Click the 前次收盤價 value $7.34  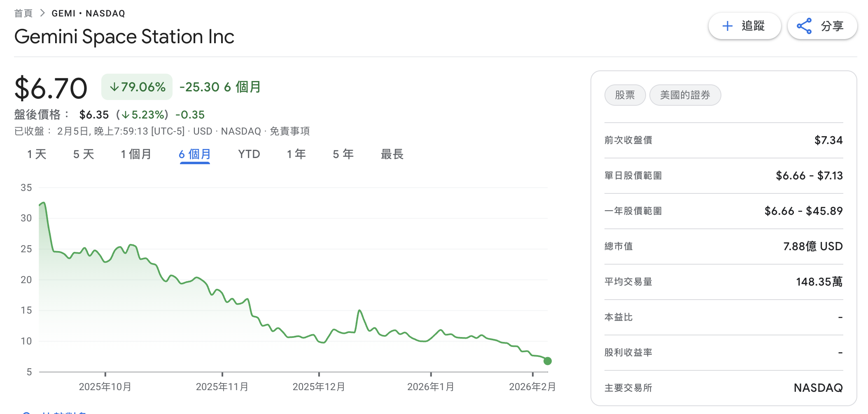pyautogui.click(x=828, y=140)
